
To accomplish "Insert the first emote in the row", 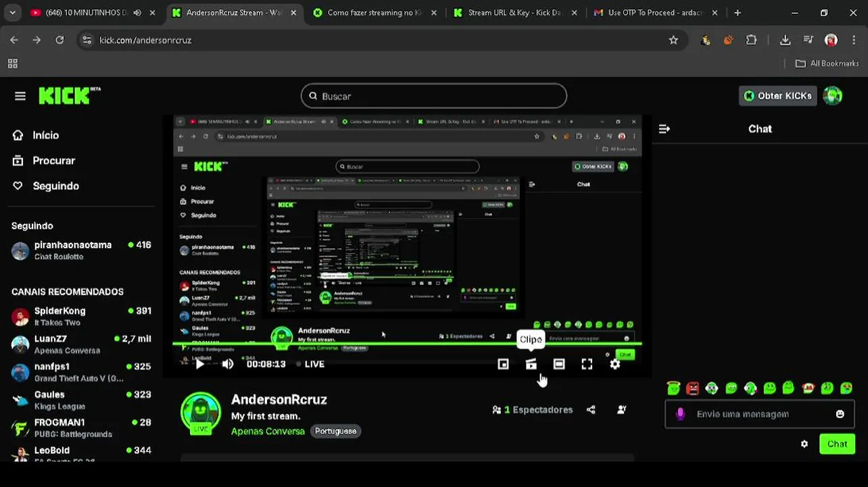I will [673, 388].
